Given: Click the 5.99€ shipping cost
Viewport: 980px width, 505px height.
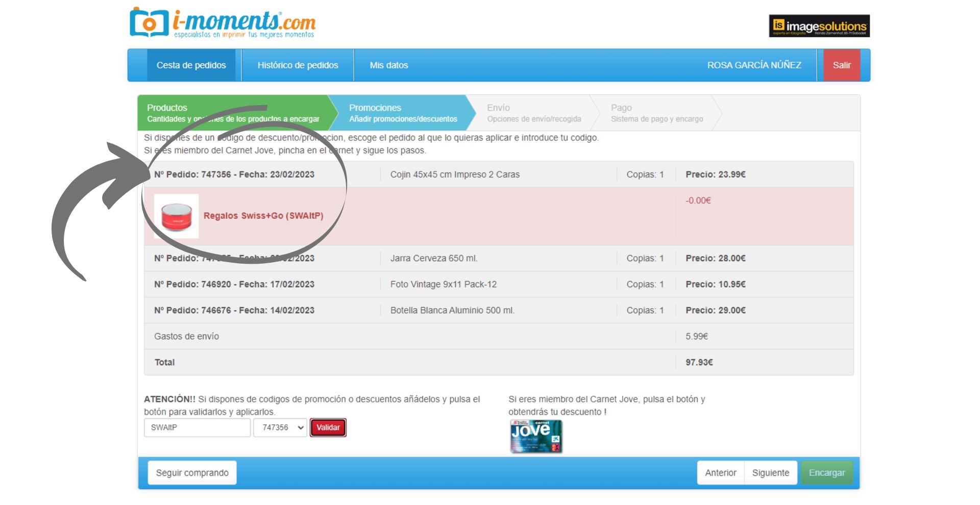Looking at the screenshot, I should tap(697, 337).
